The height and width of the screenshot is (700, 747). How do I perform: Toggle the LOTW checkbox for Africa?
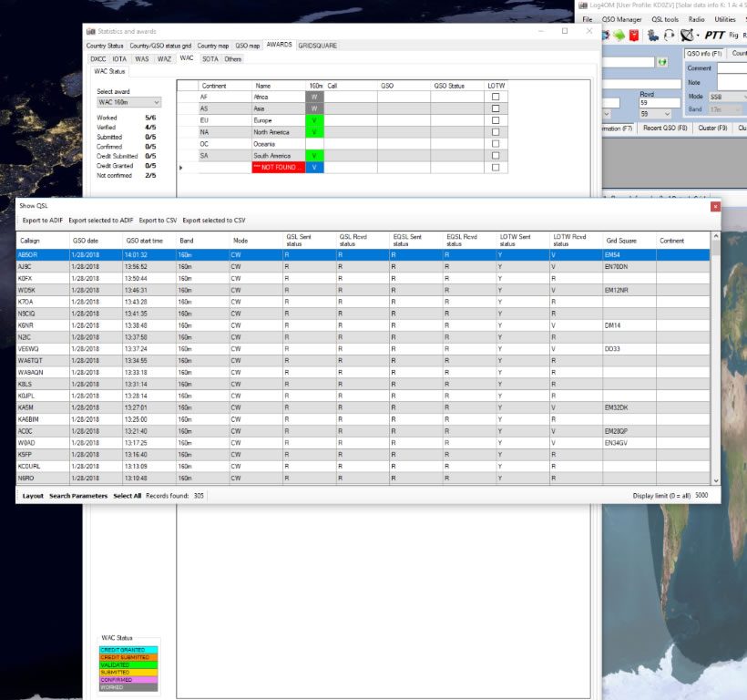click(496, 97)
